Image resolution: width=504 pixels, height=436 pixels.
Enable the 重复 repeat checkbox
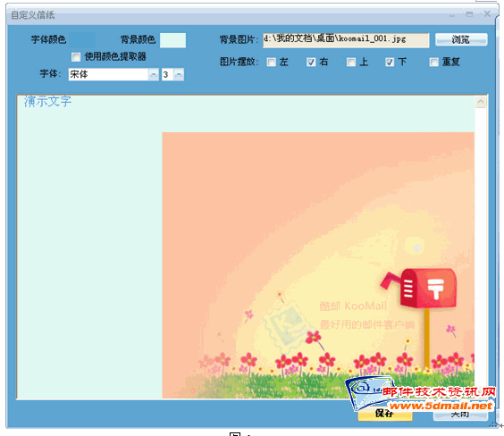(x=434, y=62)
